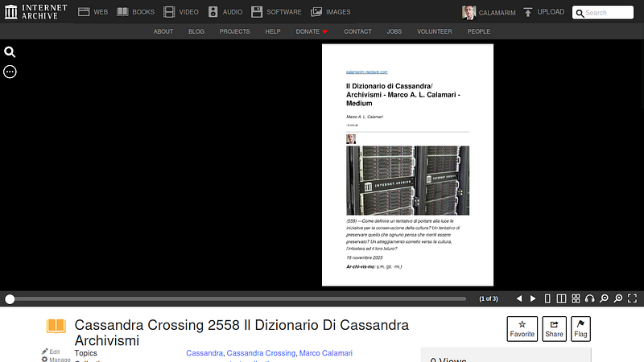Screen dimensions: 644x362
Task: Click the displayed book page image
Action: (407, 165)
